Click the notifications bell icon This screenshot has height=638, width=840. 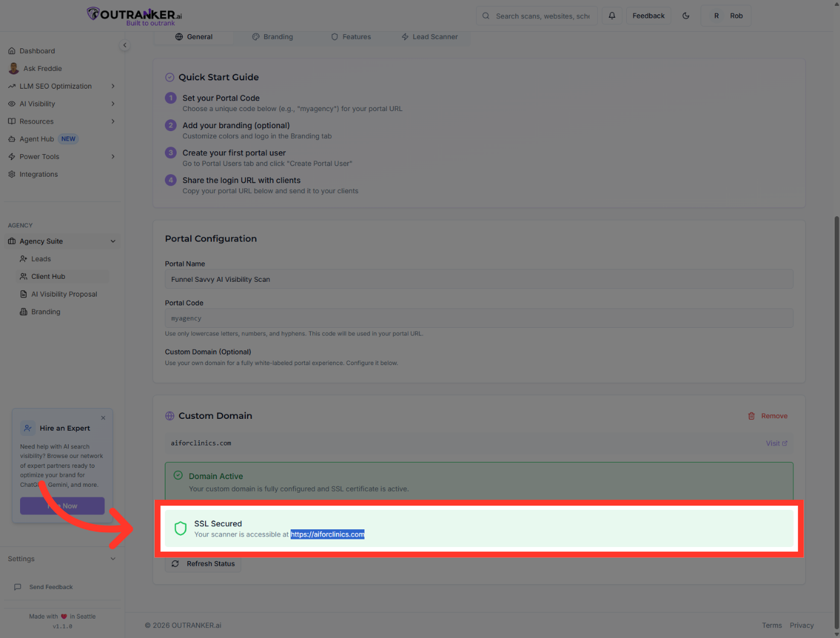click(612, 16)
